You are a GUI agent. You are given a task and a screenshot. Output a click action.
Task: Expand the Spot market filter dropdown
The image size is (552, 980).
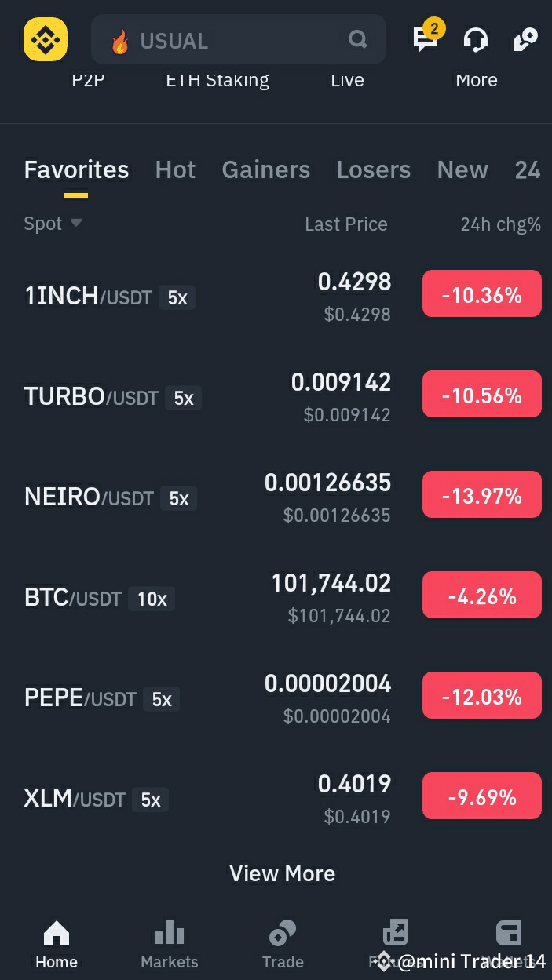52,224
